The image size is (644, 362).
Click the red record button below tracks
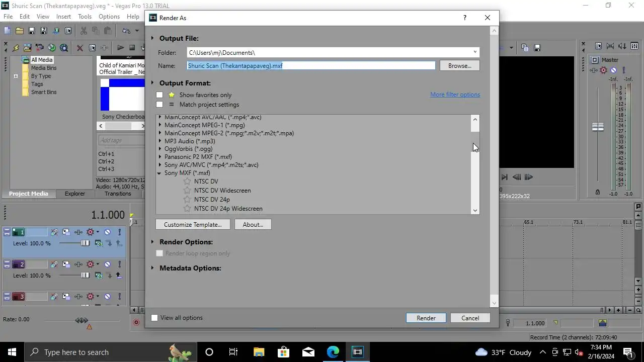point(136,323)
